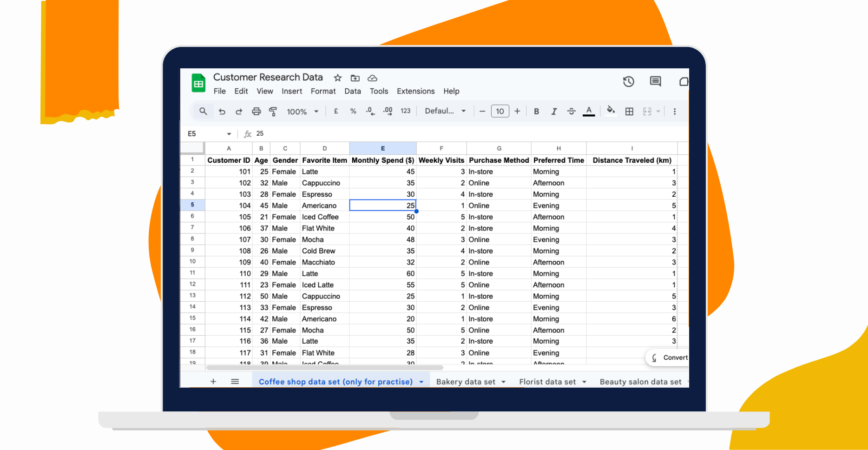Open the Insert menu
868x450 pixels.
pos(292,91)
